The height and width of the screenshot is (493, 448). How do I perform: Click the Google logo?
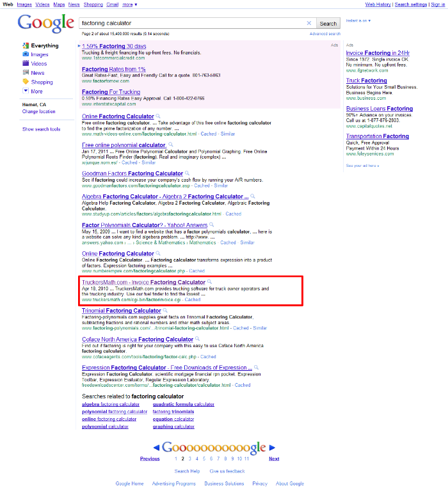pos(46,24)
